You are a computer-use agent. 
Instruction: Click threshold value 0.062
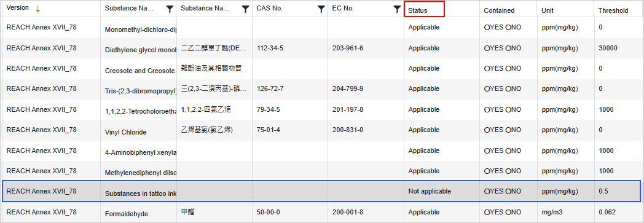click(607, 213)
